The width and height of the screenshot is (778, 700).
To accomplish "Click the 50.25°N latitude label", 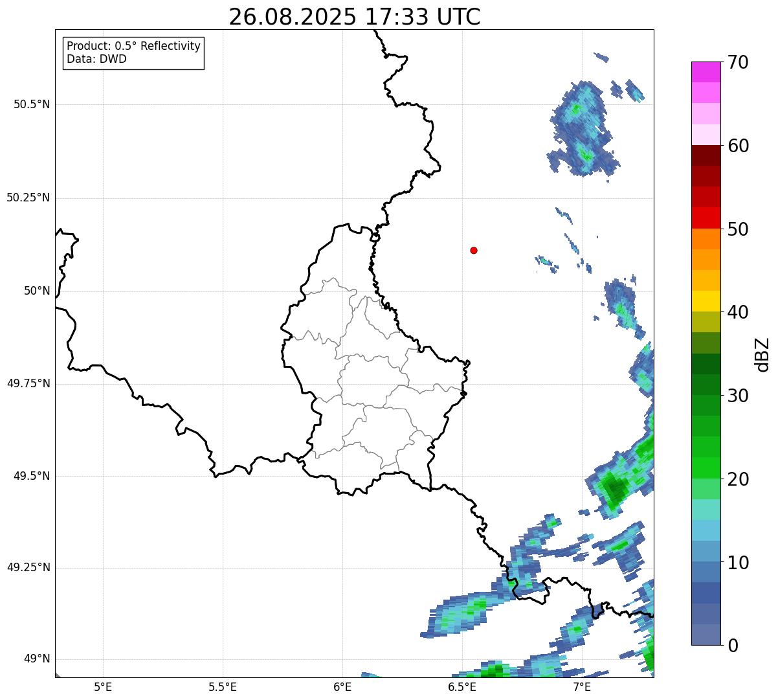I will click(x=28, y=198).
